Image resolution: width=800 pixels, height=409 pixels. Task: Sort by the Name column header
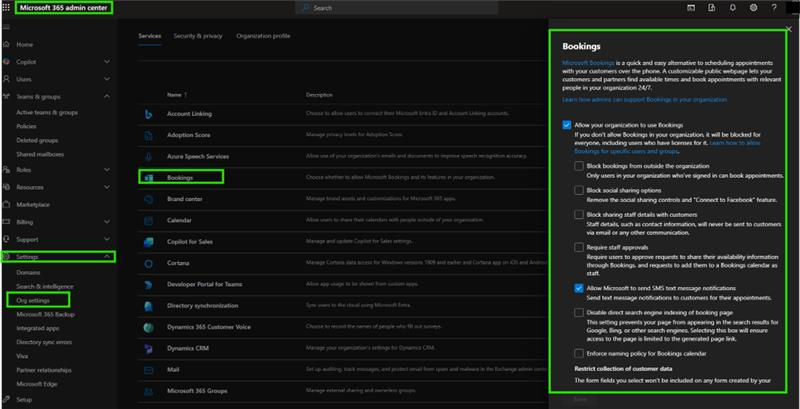pyautogui.click(x=177, y=95)
